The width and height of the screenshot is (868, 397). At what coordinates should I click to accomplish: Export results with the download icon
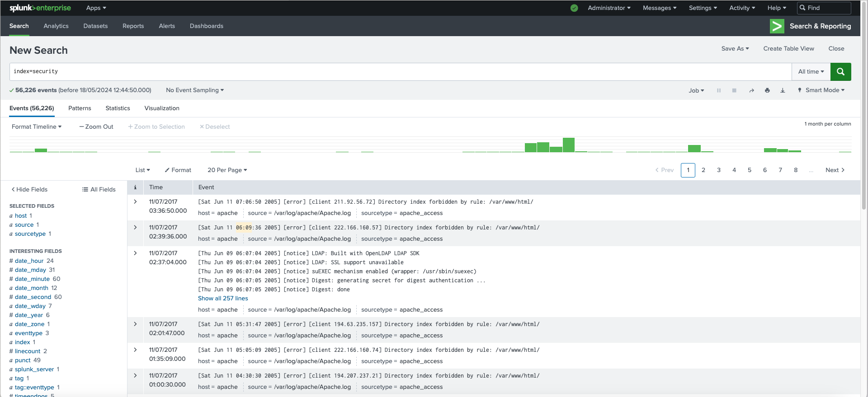point(783,90)
